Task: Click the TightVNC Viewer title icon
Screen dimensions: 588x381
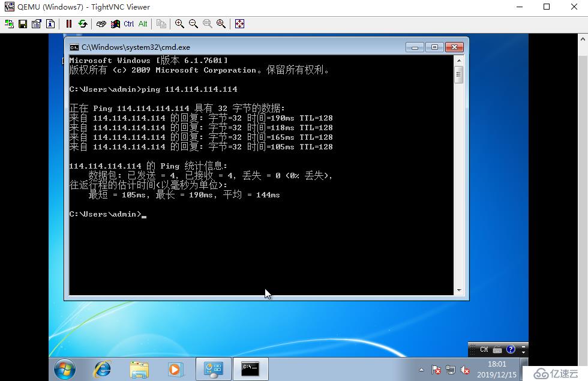Action: click(10, 7)
